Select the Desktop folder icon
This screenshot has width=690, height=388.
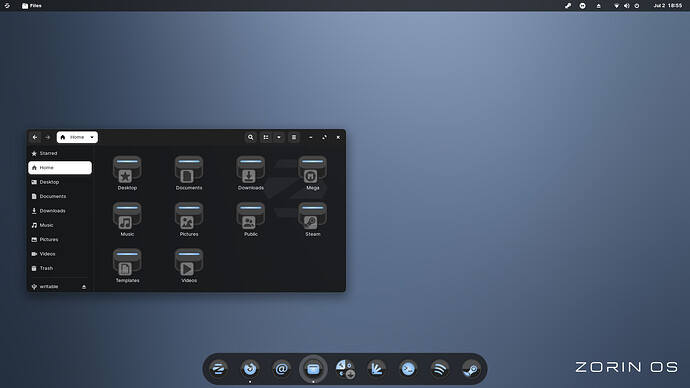pyautogui.click(x=127, y=170)
